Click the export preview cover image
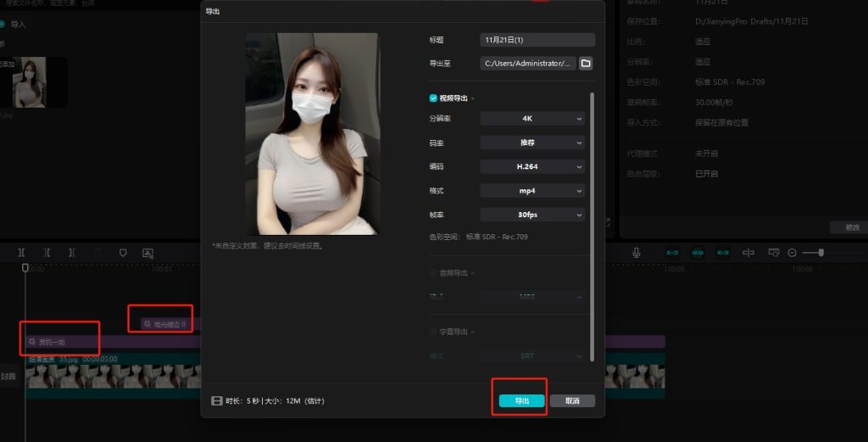The image size is (868, 442). coord(313,134)
